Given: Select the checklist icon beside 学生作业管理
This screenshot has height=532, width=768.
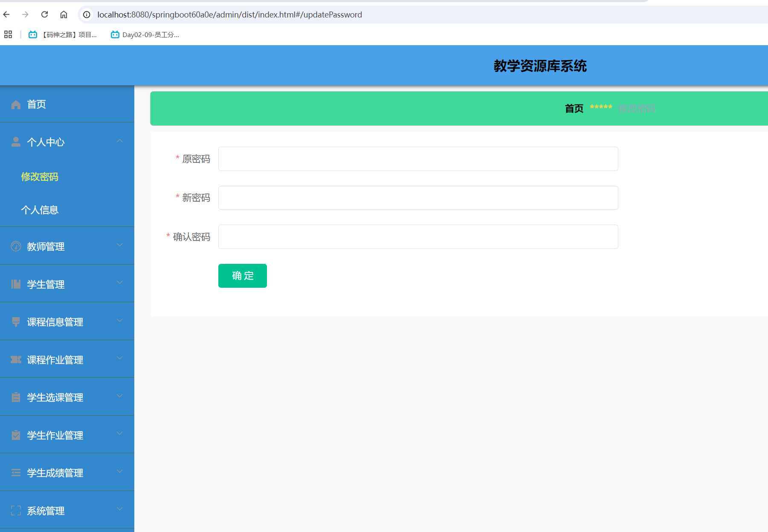Looking at the screenshot, I should tap(16, 435).
